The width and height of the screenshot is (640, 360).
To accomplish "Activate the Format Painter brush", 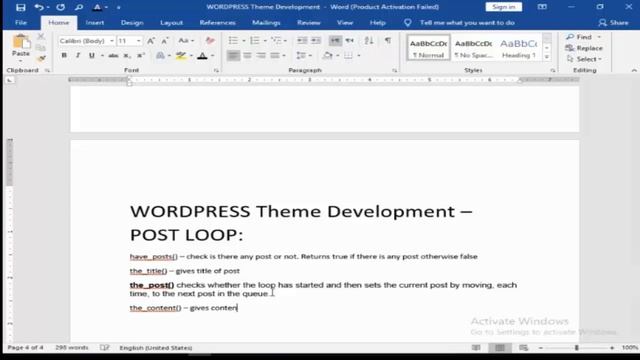I will tap(41, 59).
